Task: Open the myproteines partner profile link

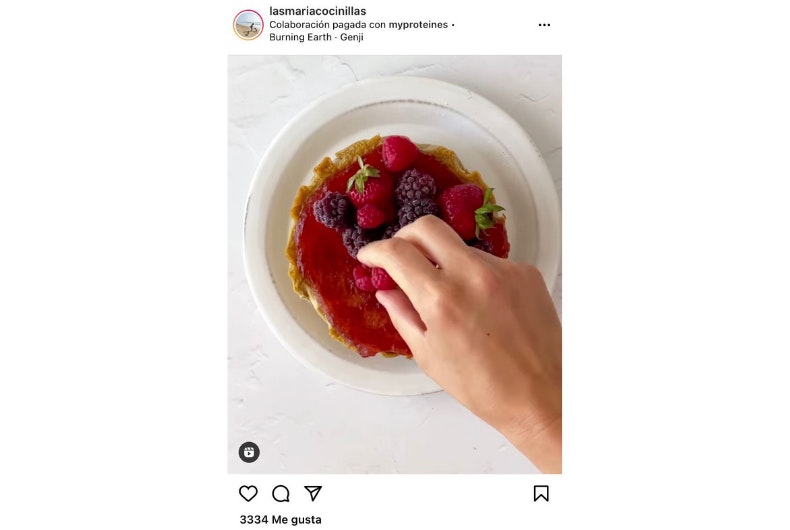Action: click(418, 25)
